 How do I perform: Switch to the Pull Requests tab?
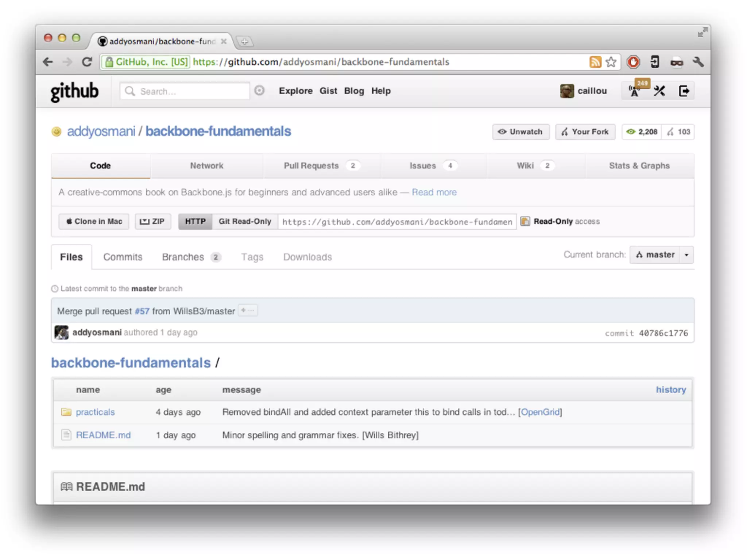point(311,166)
